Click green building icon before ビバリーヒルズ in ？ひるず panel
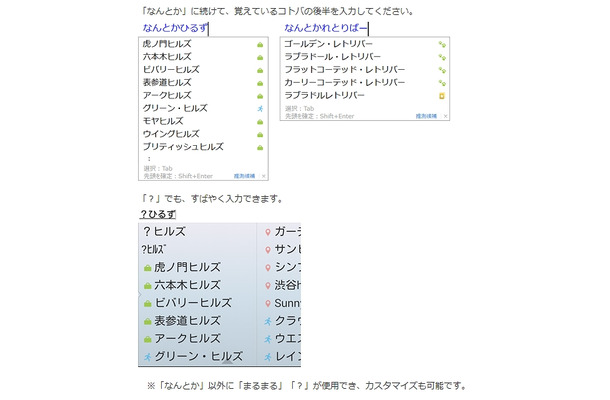This screenshot has width=610, height=400. pos(147,303)
